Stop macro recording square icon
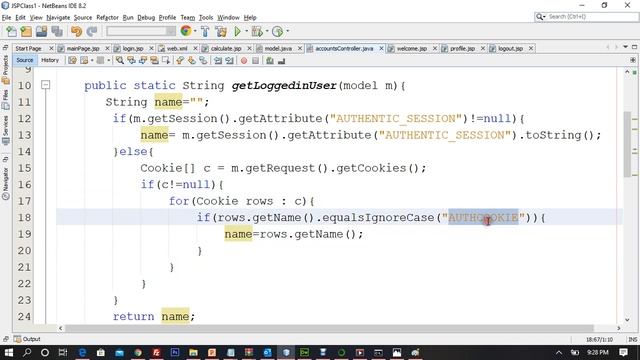This screenshot has height=360, width=640. point(255,61)
